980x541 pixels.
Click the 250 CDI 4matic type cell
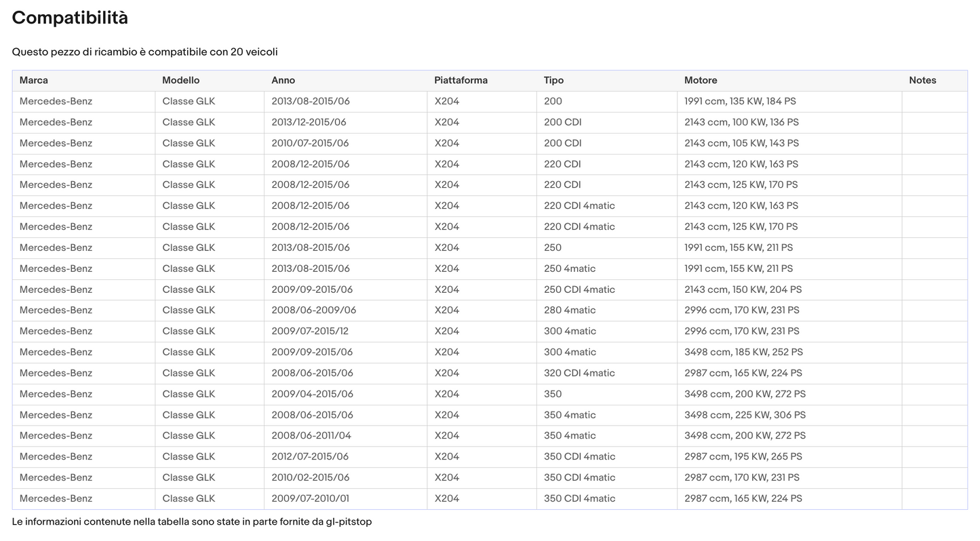tap(579, 289)
